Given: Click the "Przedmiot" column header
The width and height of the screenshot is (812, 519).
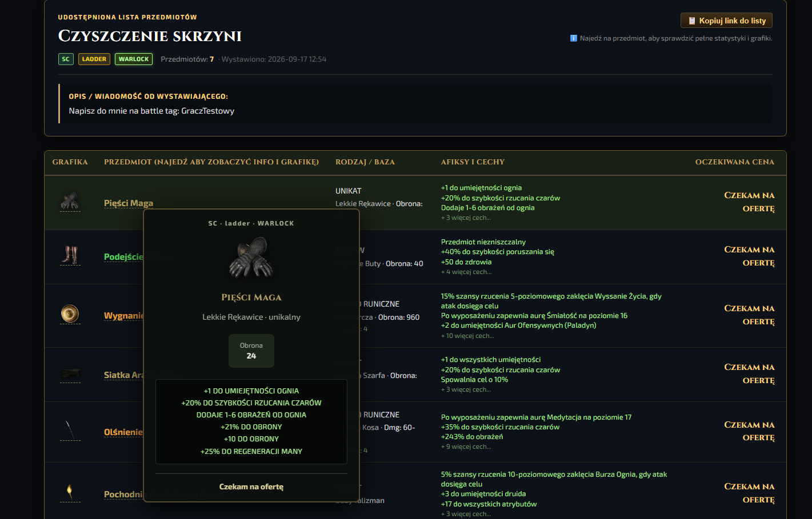Looking at the screenshot, I should tap(211, 162).
